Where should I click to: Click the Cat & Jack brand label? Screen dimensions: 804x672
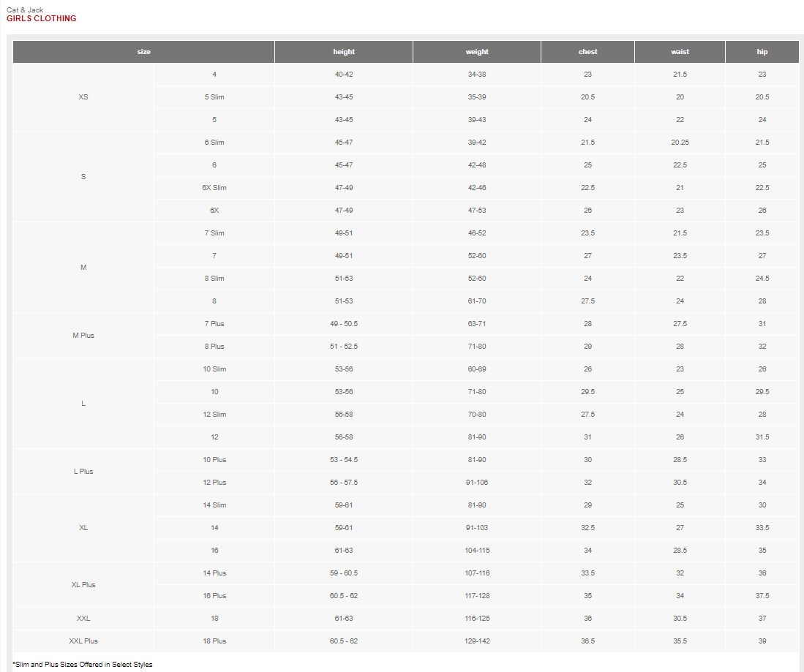(x=25, y=10)
